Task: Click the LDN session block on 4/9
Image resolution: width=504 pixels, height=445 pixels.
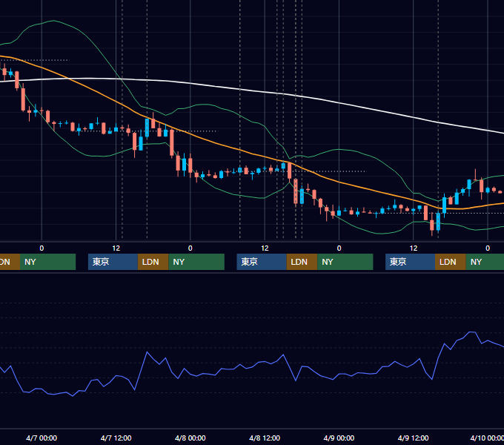Action: pos(451,262)
